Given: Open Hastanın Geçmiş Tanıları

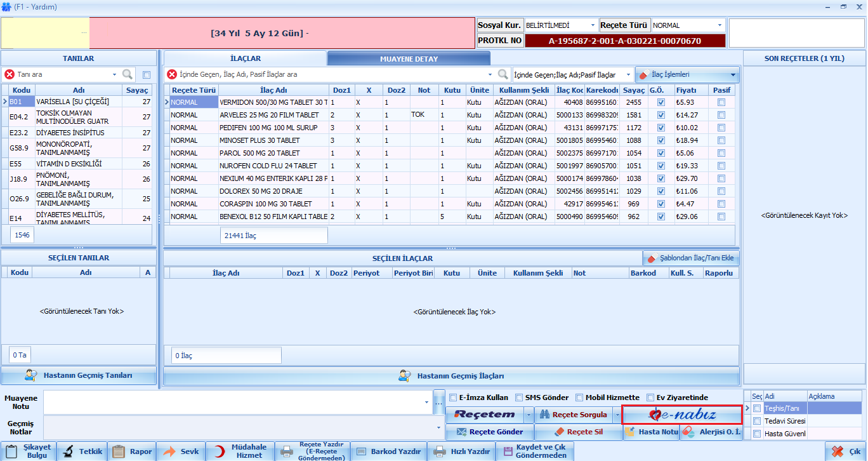Looking at the screenshot, I should tap(79, 375).
